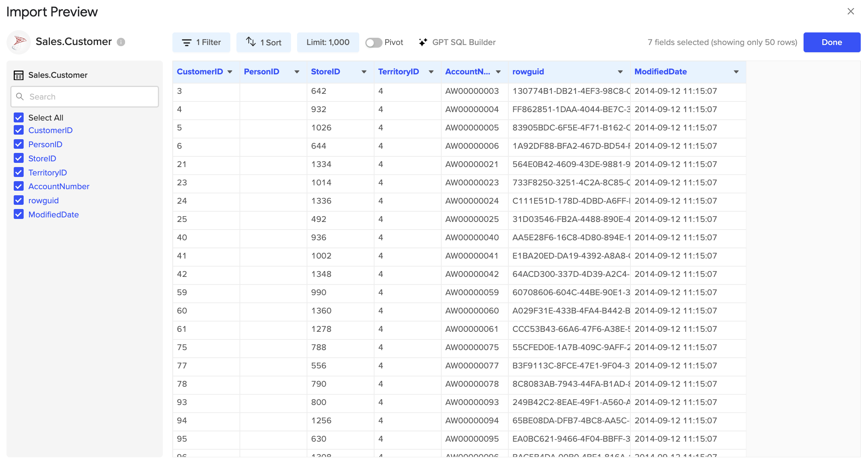Viewport: 868px width, 463px height.
Task: Click the SQL Server source logo
Action: tap(18, 42)
